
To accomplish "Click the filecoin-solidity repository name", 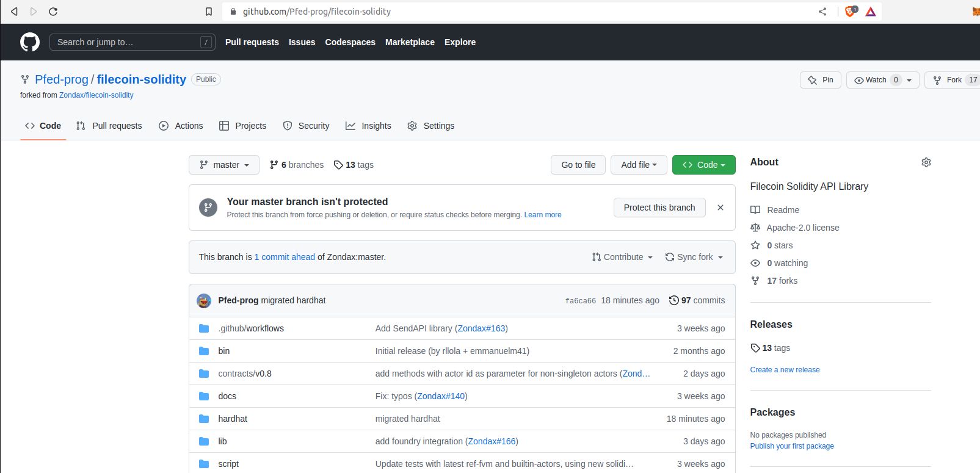I will click(x=142, y=79).
